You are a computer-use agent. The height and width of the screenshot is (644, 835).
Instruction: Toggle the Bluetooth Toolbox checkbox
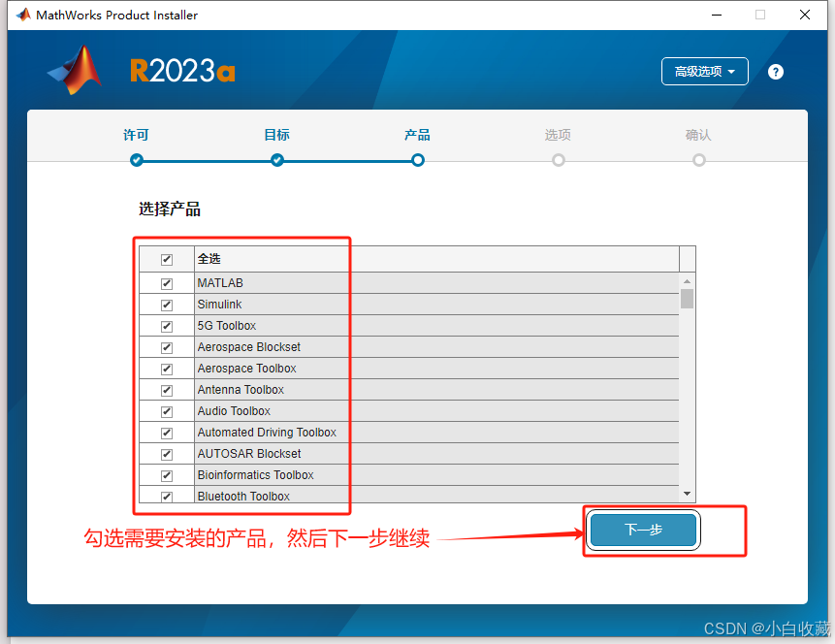coord(167,497)
